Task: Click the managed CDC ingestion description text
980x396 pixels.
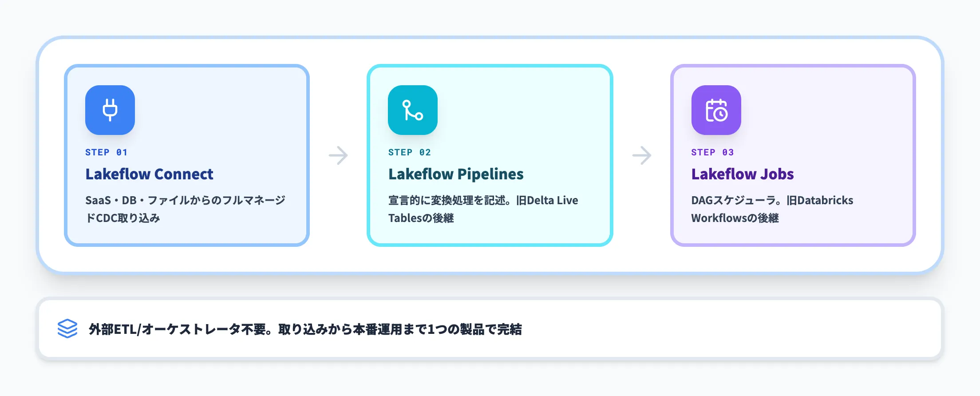Action: pos(185,209)
